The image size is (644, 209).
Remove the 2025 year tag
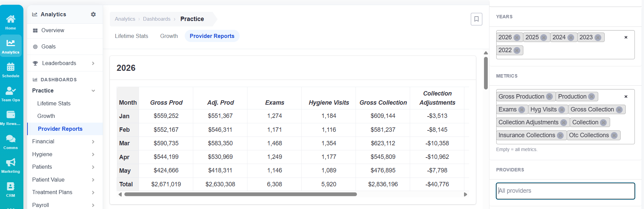click(x=544, y=37)
